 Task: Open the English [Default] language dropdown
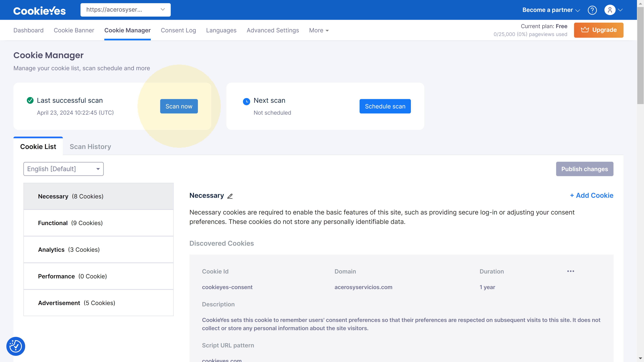click(64, 169)
